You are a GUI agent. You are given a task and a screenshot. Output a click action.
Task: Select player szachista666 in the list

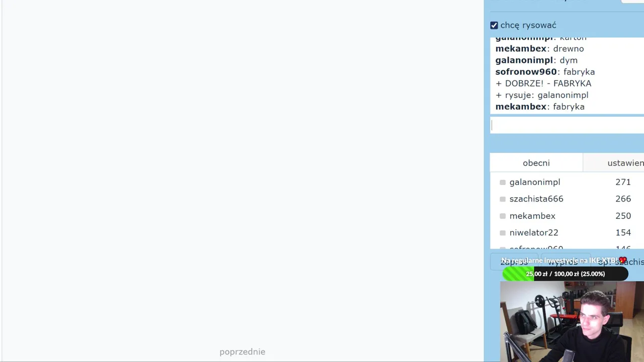point(536,199)
